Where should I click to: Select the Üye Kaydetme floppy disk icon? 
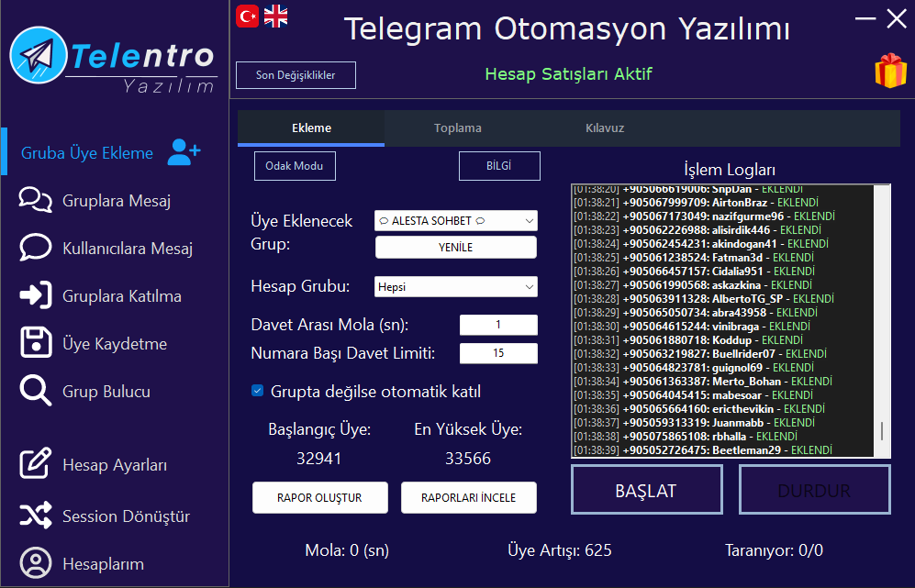click(36, 344)
